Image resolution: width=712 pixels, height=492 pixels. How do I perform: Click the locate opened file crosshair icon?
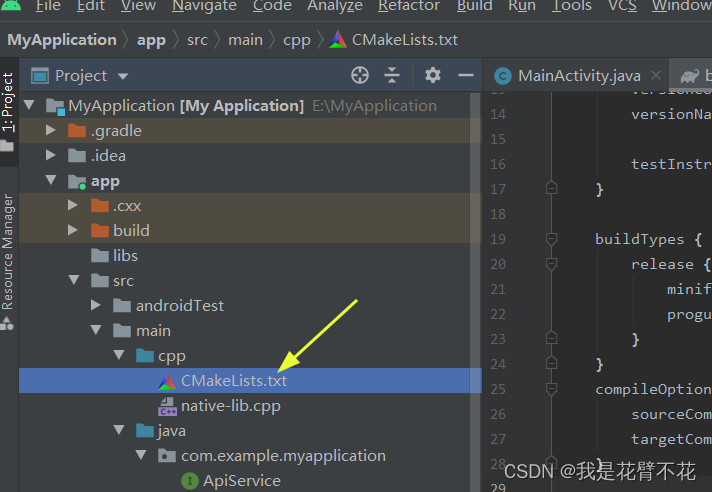pos(360,75)
